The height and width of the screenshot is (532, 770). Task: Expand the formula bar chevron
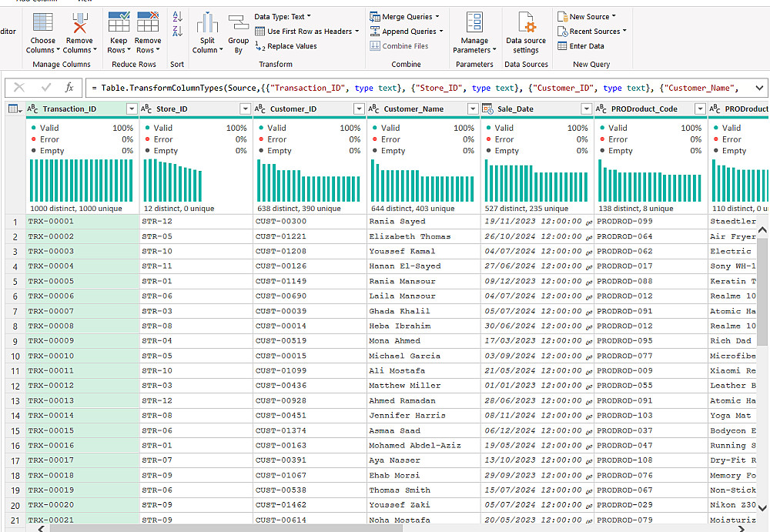click(759, 88)
